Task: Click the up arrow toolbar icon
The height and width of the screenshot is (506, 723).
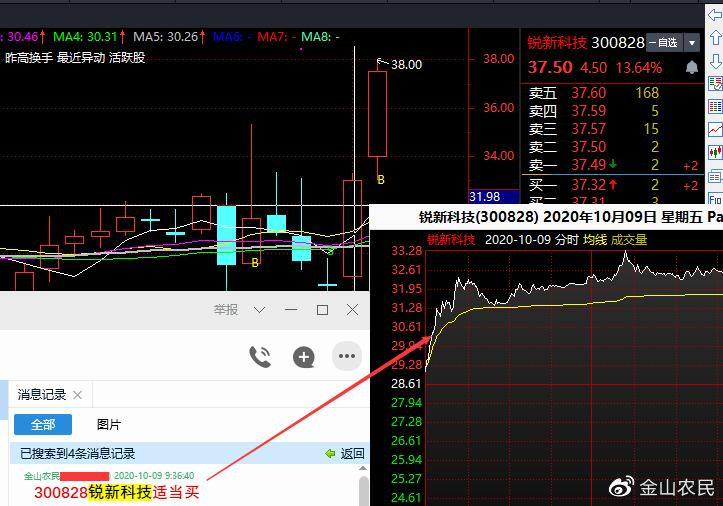Action: 715,37
